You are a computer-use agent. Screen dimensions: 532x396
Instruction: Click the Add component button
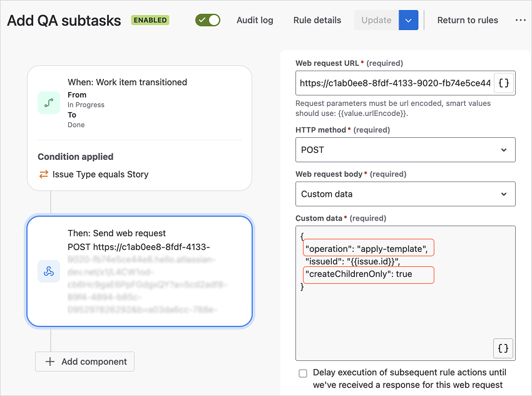(85, 362)
